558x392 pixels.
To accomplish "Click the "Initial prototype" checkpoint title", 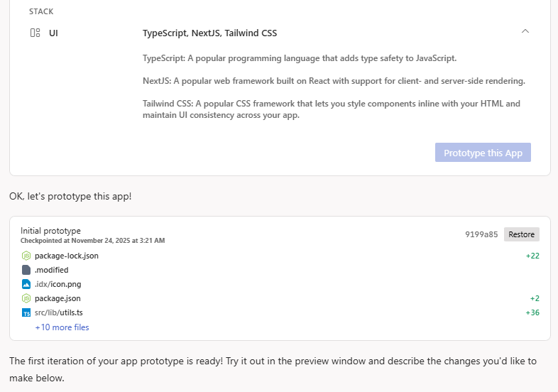I will [50, 231].
